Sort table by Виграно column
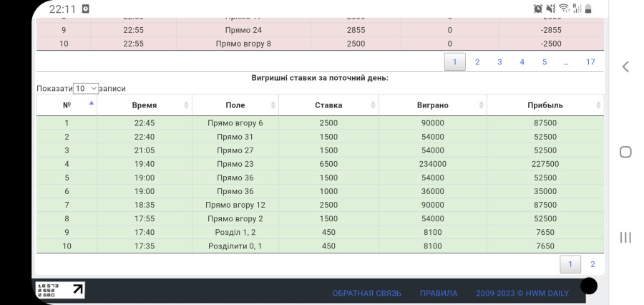This screenshot has height=305, width=644. coord(432,105)
